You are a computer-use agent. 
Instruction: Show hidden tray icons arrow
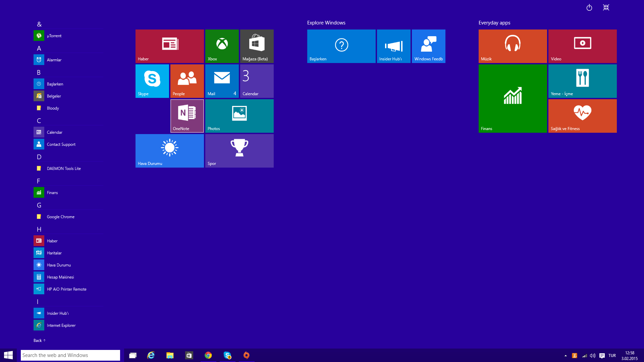click(566, 356)
